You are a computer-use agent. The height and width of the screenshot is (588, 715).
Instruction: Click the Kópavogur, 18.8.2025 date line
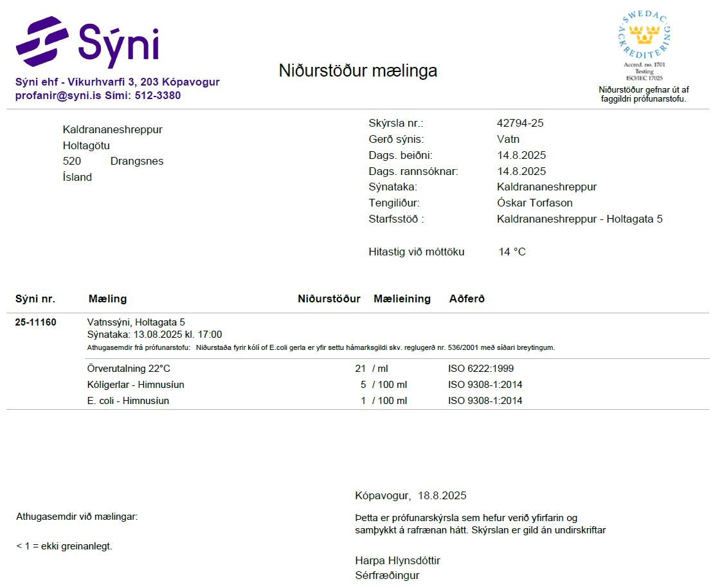point(410,496)
